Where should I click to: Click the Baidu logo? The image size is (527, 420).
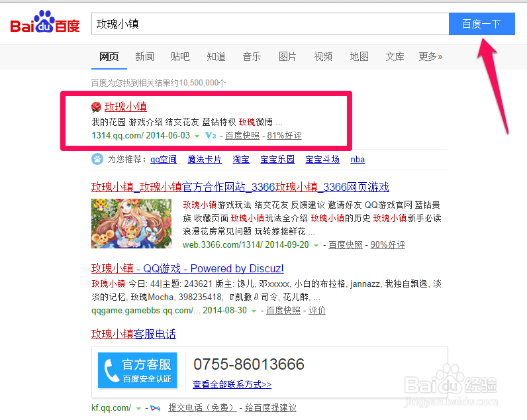tap(45, 23)
